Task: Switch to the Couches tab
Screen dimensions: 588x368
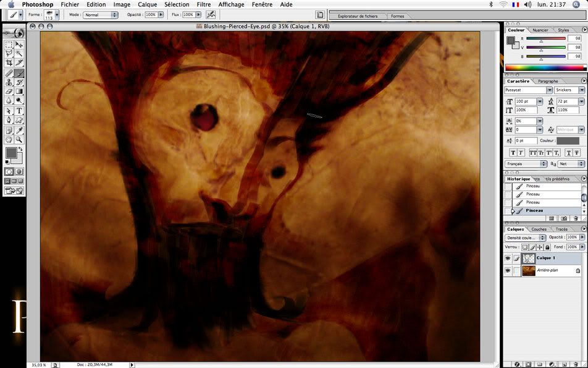Action: click(x=539, y=229)
